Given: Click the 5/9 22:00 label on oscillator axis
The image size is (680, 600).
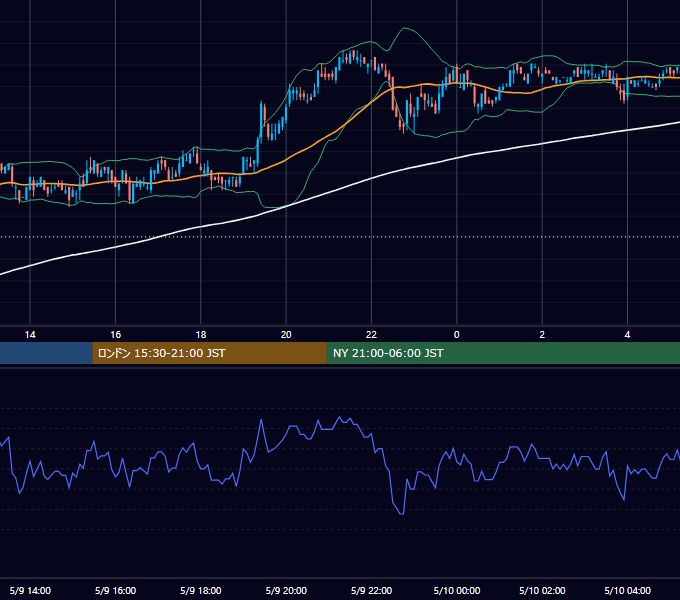Looking at the screenshot, I should tap(371, 590).
